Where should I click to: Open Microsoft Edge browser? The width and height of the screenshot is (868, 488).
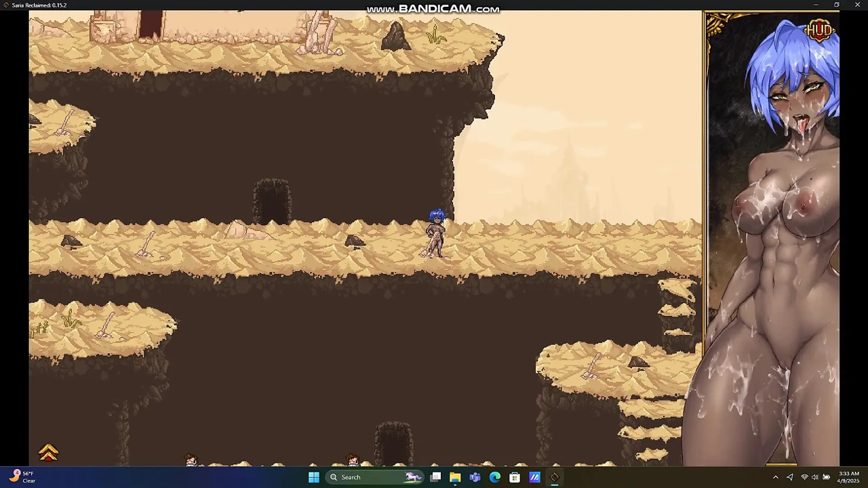pyautogui.click(x=495, y=477)
